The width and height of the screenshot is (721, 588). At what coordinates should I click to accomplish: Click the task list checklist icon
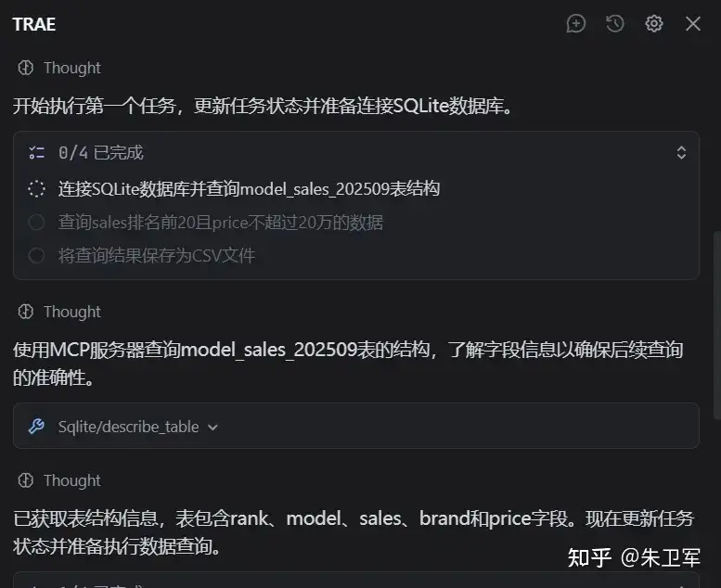pyautogui.click(x=37, y=153)
